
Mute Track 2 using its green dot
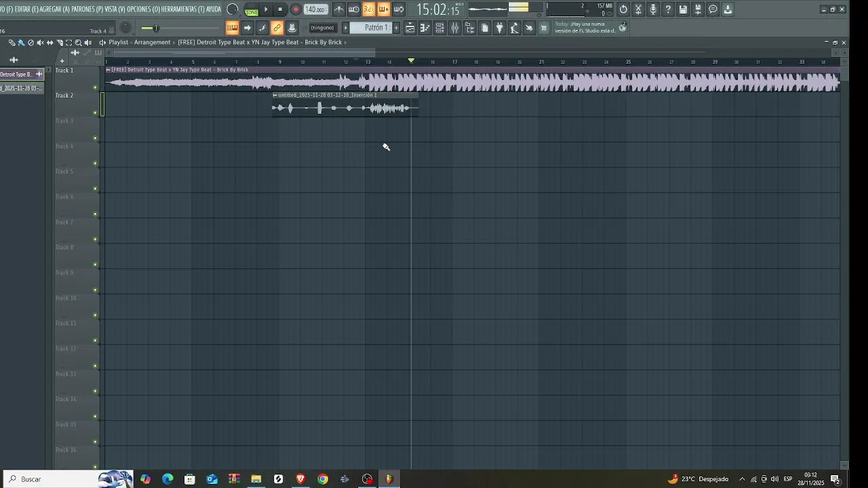(95, 113)
